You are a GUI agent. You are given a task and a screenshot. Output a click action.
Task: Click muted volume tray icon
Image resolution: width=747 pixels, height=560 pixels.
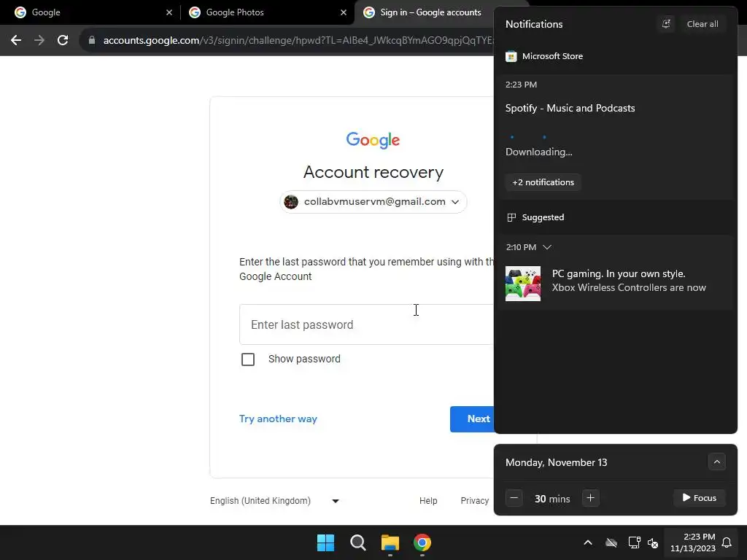coord(653,542)
